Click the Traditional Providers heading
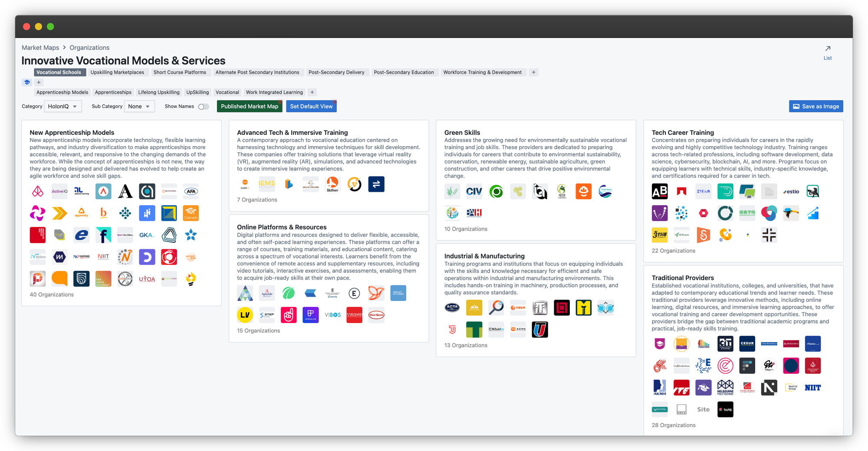 pyautogui.click(x=683, y=278)
